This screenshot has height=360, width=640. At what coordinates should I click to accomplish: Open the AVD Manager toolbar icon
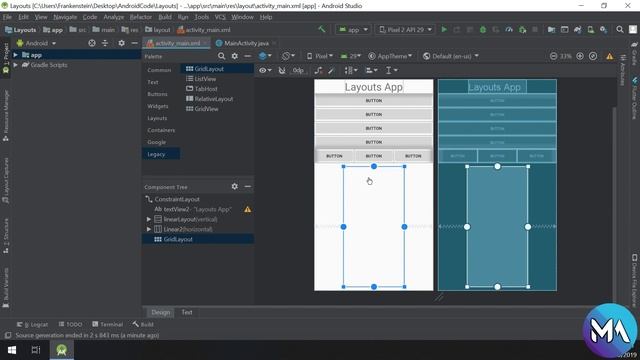click(590, 29)
